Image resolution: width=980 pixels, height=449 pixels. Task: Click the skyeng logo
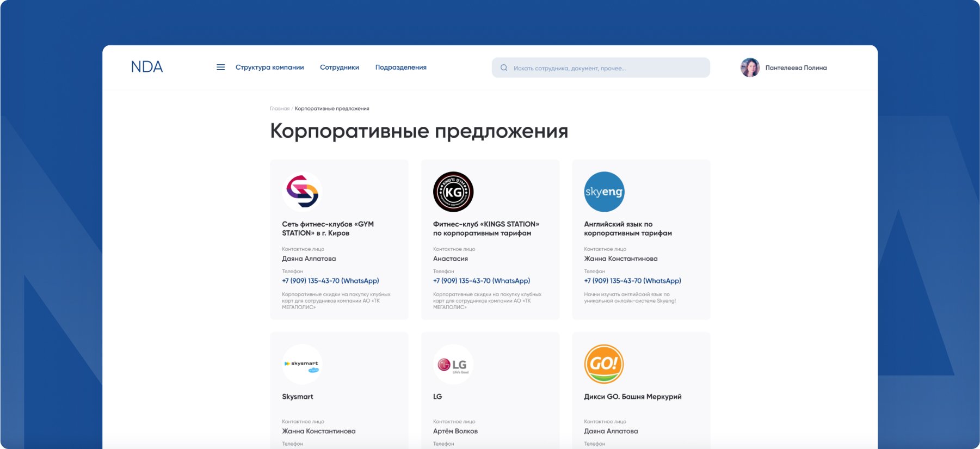coord(604,192)
